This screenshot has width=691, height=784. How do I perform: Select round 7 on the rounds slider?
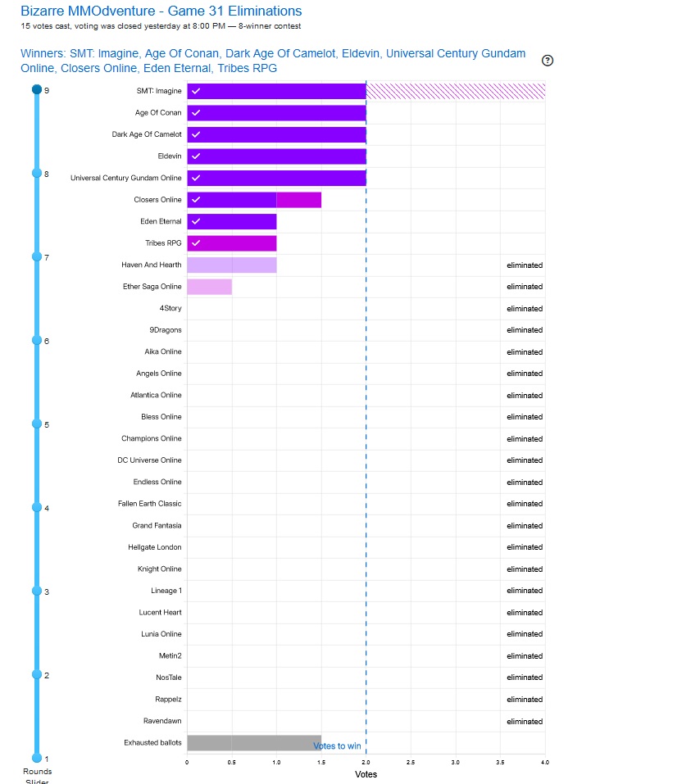tap(37, 256)
